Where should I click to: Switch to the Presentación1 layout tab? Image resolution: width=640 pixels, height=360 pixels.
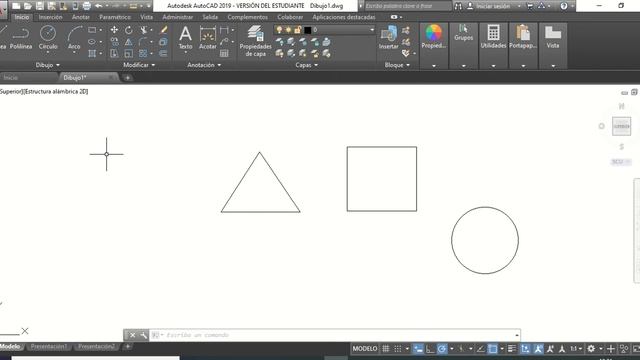point(49,347)
